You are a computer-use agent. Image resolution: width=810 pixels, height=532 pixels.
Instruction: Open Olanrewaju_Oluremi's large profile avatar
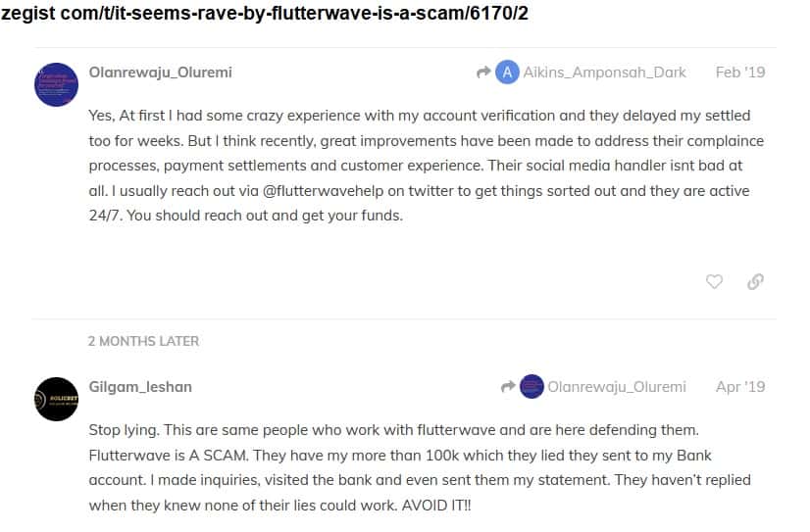[56, 84]
